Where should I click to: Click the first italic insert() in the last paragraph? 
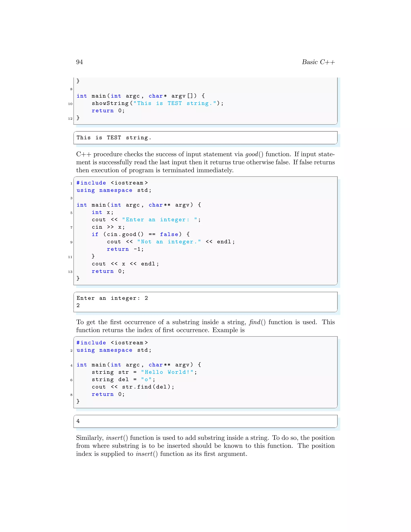click(x=117, y=438)
